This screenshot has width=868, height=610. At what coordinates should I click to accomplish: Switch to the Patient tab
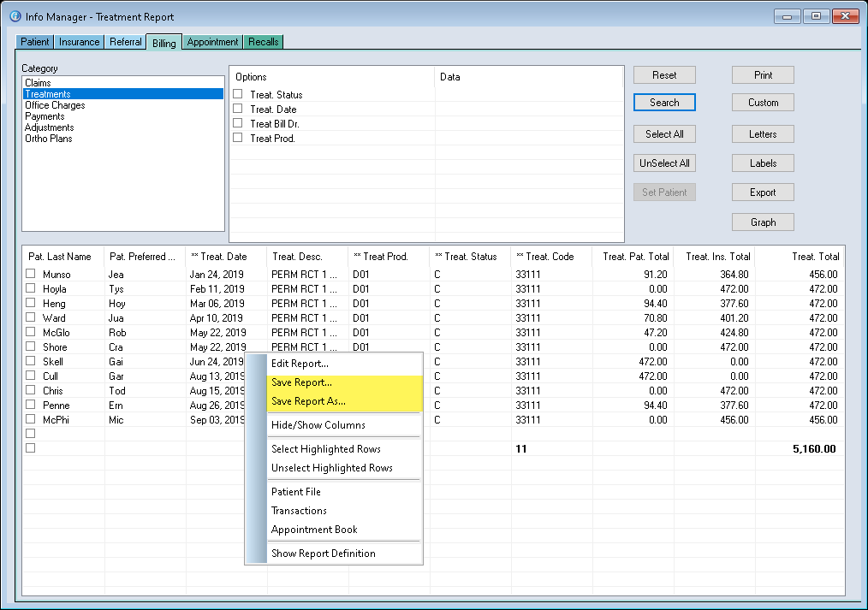(x=35, y=42)
